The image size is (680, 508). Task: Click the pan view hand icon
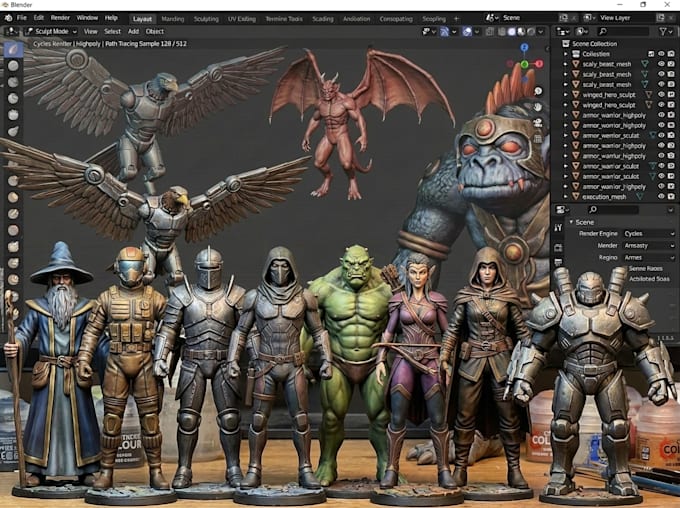(x=538, y=107)
